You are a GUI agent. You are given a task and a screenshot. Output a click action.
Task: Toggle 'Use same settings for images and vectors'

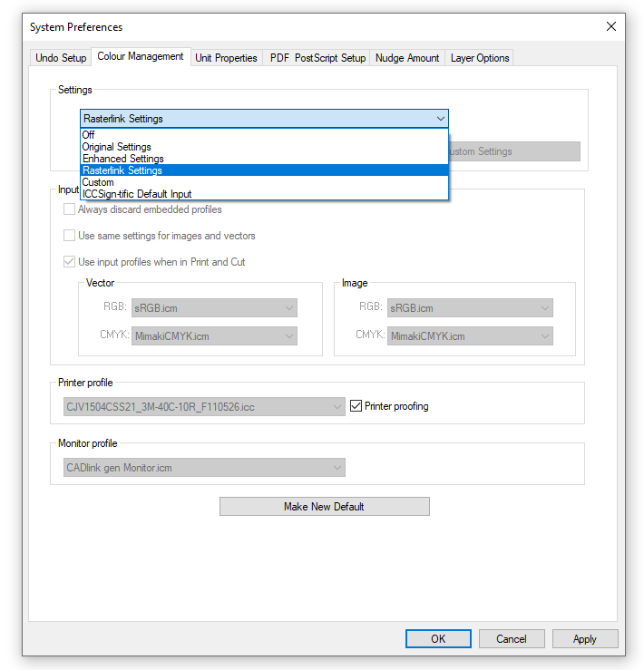pyautogui.click(x=70, y=236)
